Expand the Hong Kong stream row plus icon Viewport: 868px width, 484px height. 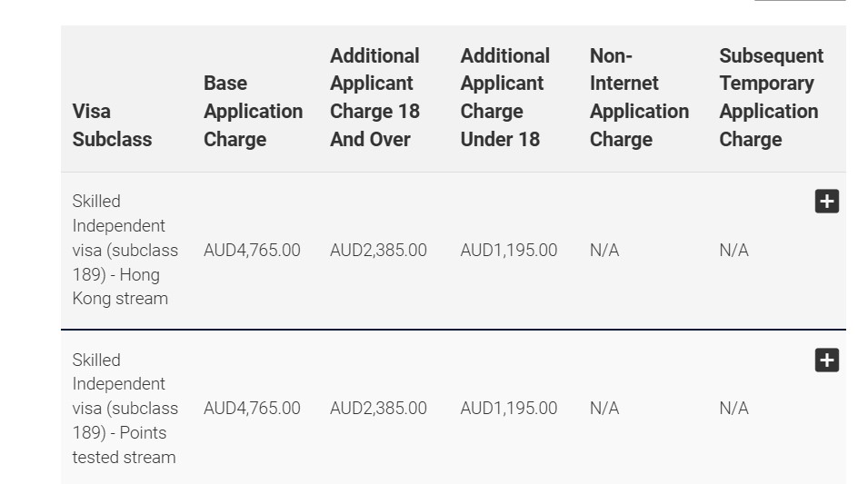pyautogui.click(x=826, y=202)
